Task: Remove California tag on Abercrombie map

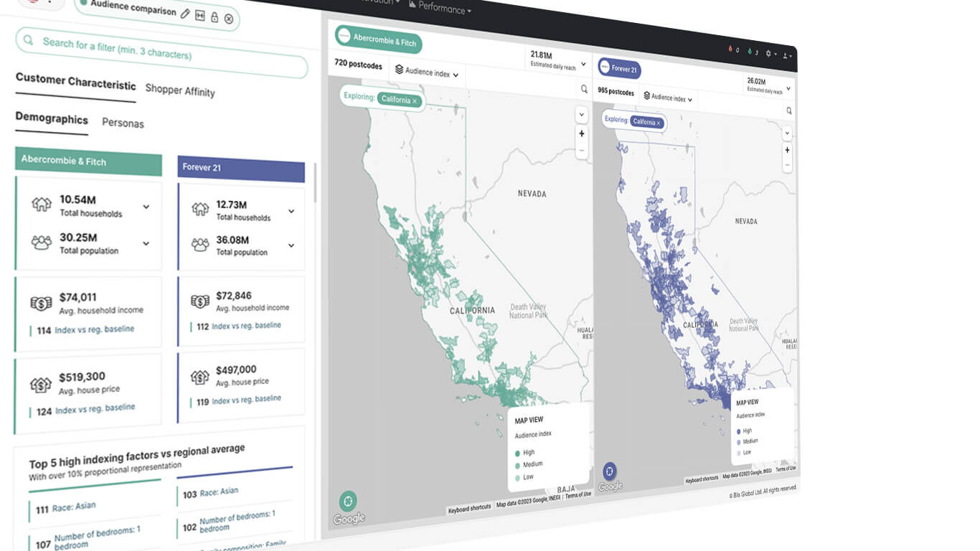Action: pos(415,102)
